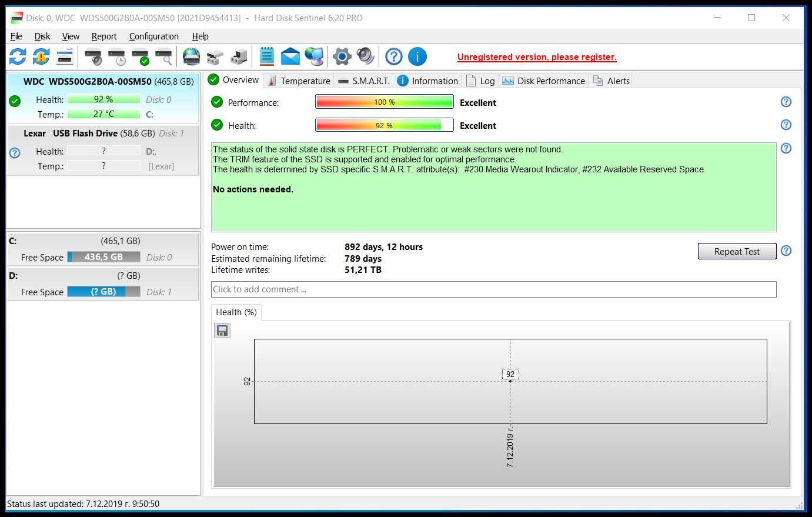Viewport: 812px width, 517px height.
Task: Click the 27 °C temperature bar in sidebar
Action: pos(103,114)
